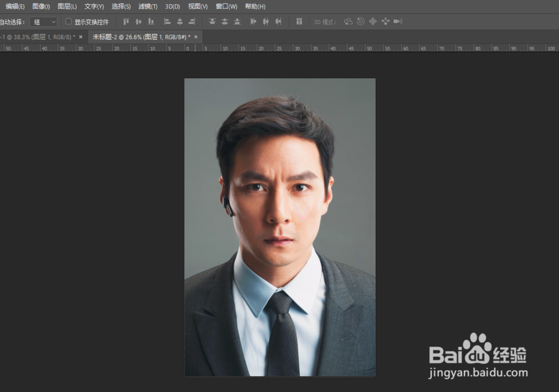Viewport: 559px width, 392px height.
Task: Open the 滤镜(T) menu
Action: [148, 6]
